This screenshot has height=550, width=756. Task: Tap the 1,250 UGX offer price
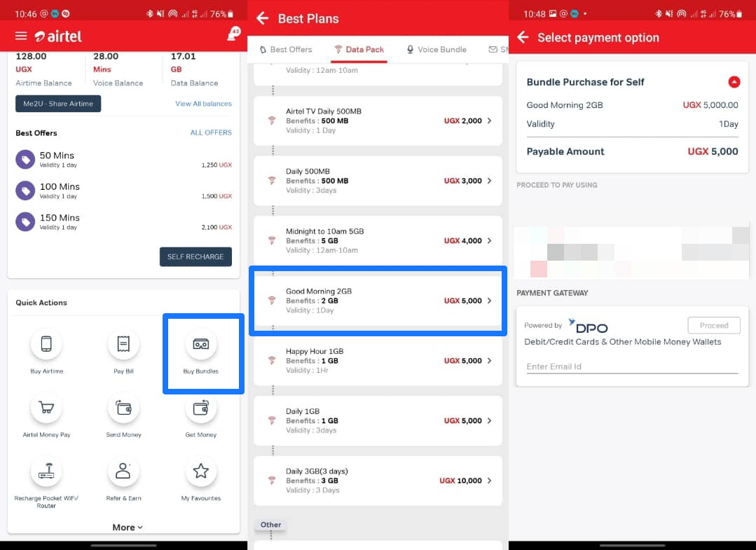(217, 165)
